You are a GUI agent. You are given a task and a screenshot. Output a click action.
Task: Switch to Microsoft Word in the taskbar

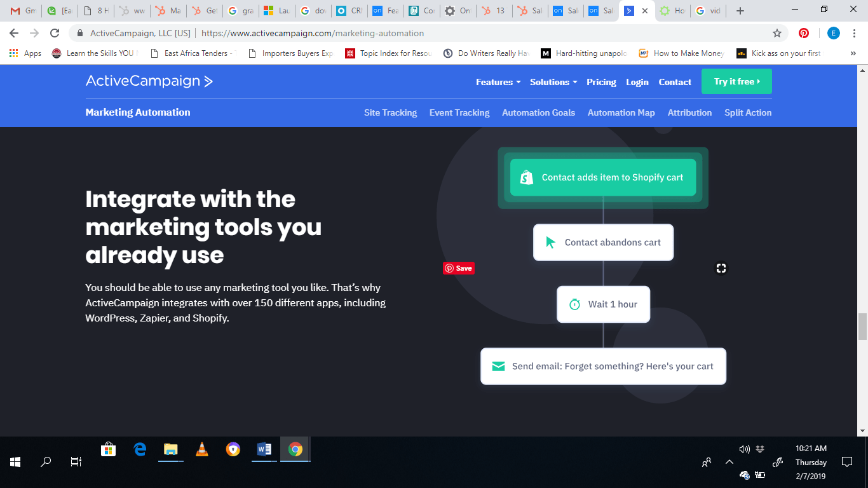click(264, 449)
